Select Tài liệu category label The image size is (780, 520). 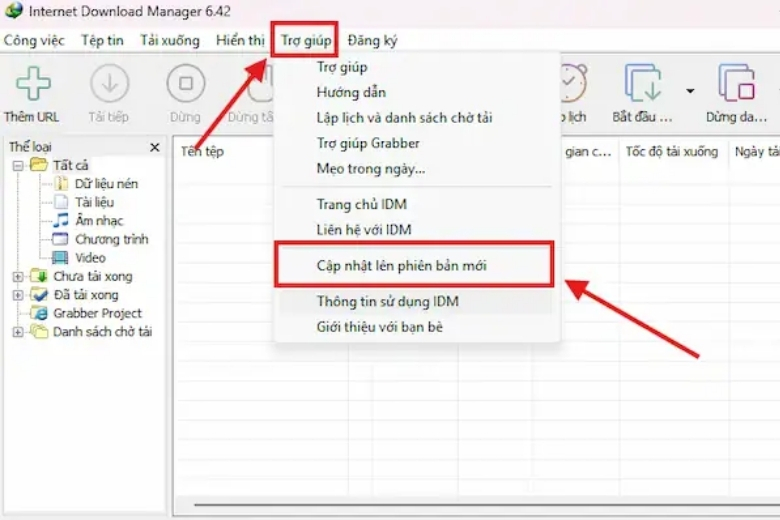pos(95,202)
